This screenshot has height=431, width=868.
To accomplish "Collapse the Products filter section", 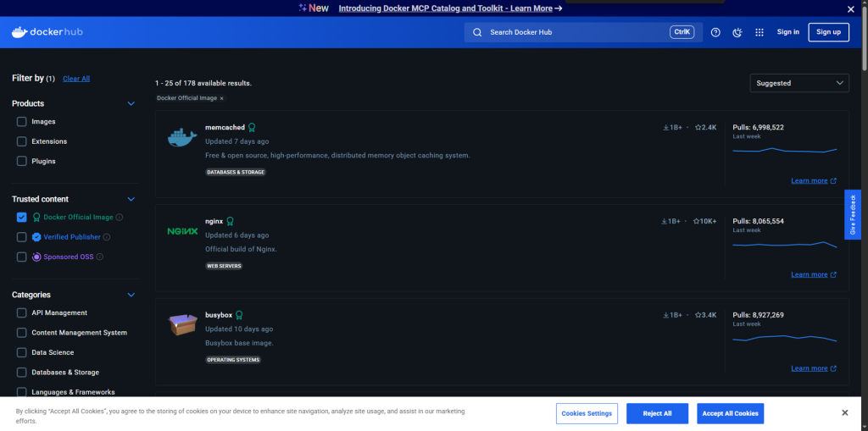I will (x=131, y=103).
